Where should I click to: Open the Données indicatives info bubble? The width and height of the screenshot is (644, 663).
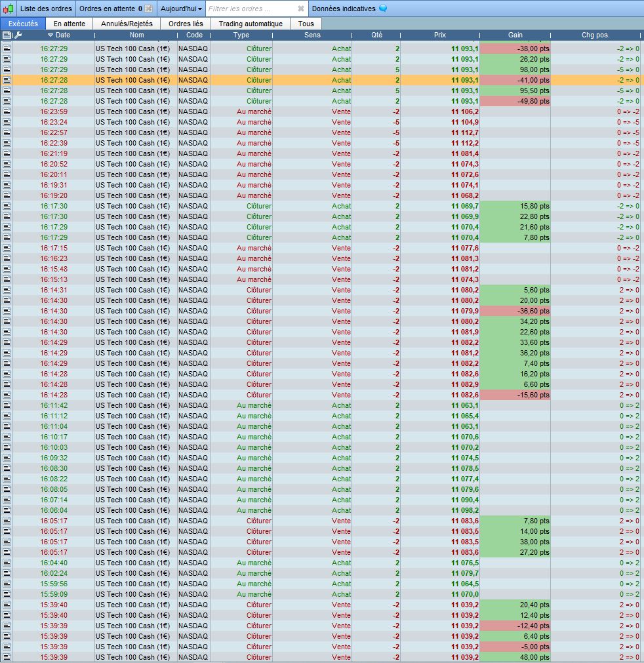pos(383,9)
